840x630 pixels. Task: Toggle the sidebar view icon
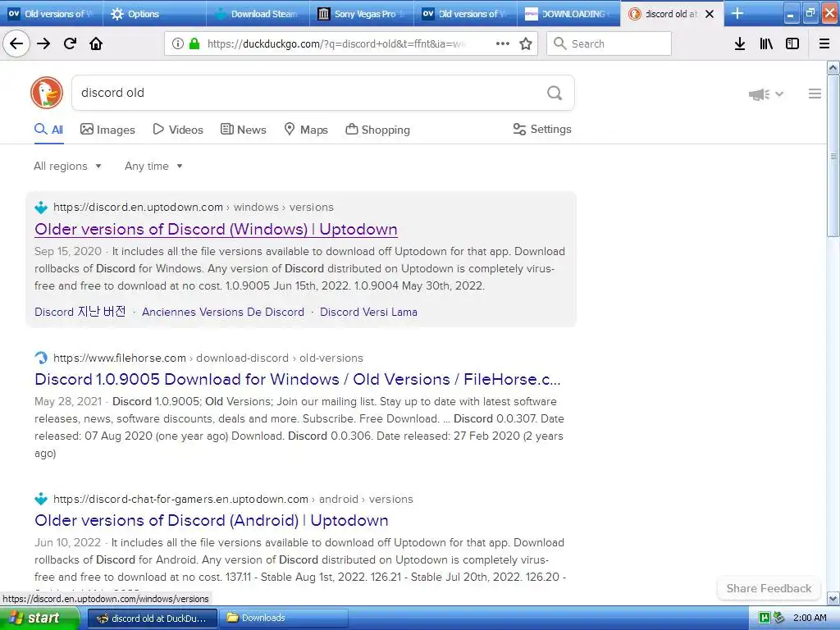[792, 43]
